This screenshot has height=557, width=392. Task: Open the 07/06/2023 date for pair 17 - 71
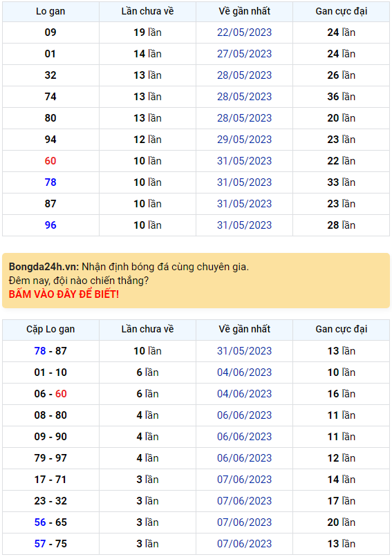[245, 480]
